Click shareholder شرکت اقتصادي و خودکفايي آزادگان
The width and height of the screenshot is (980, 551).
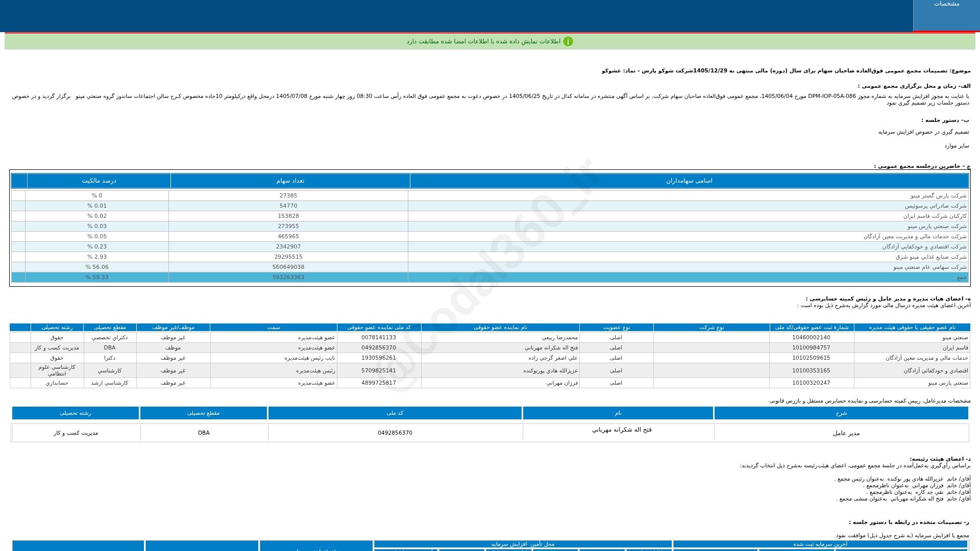924,246
